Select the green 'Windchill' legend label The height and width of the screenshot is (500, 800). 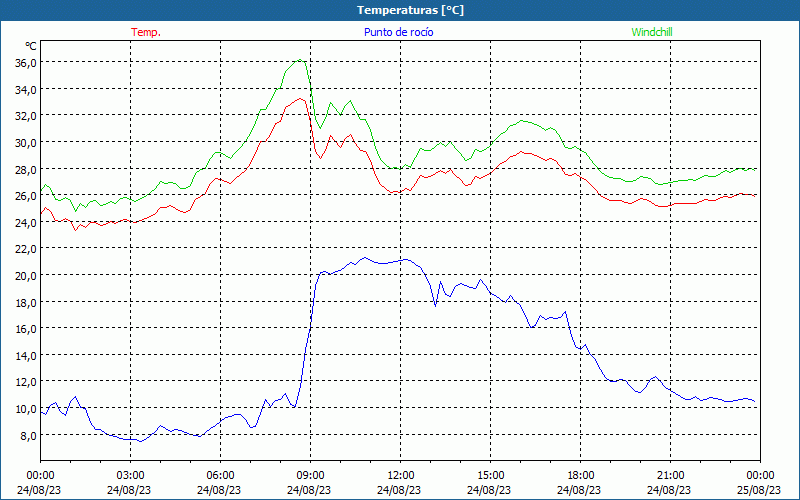(652, 32)
